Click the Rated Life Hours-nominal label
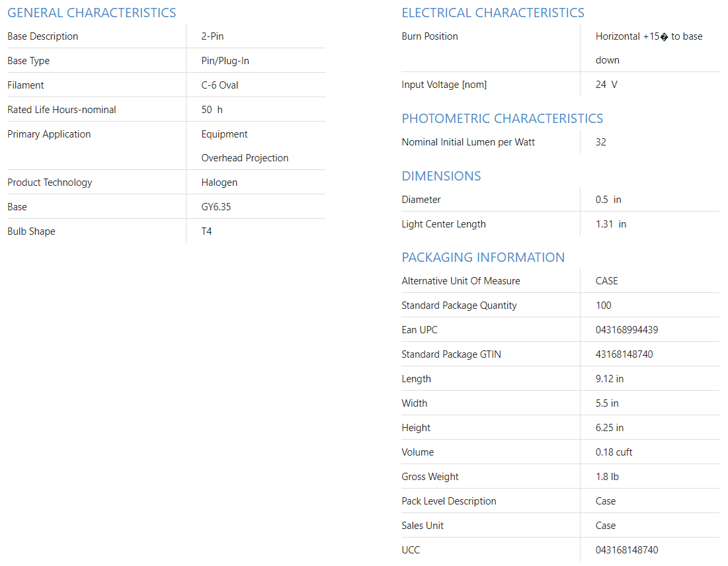The image size is (728, 566). 61,110
